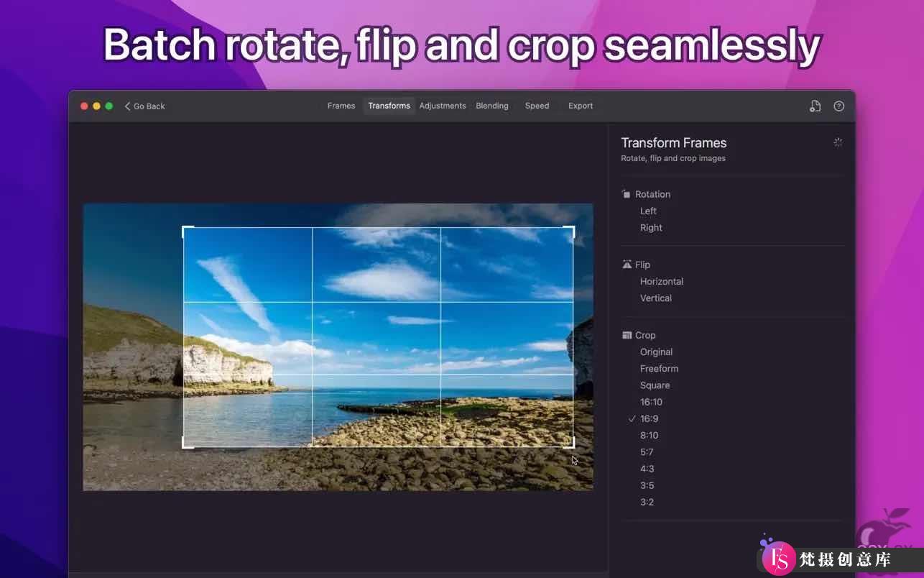Click the Flip section icon
924x578 pixels.
[627, 265]
